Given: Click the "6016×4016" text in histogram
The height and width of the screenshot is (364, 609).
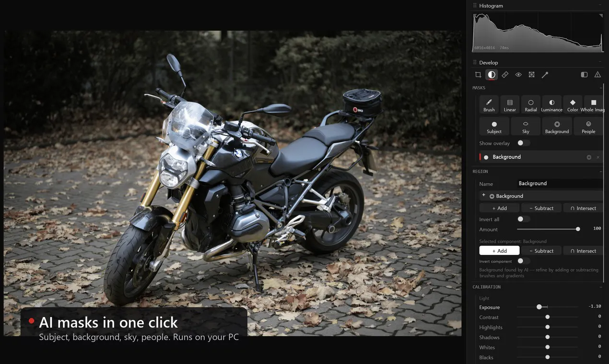Looking at the screenshot, I should click(484, 48).
